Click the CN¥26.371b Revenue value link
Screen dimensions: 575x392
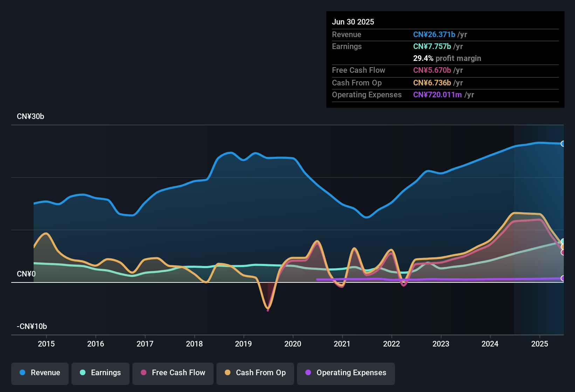click(434, 35)
